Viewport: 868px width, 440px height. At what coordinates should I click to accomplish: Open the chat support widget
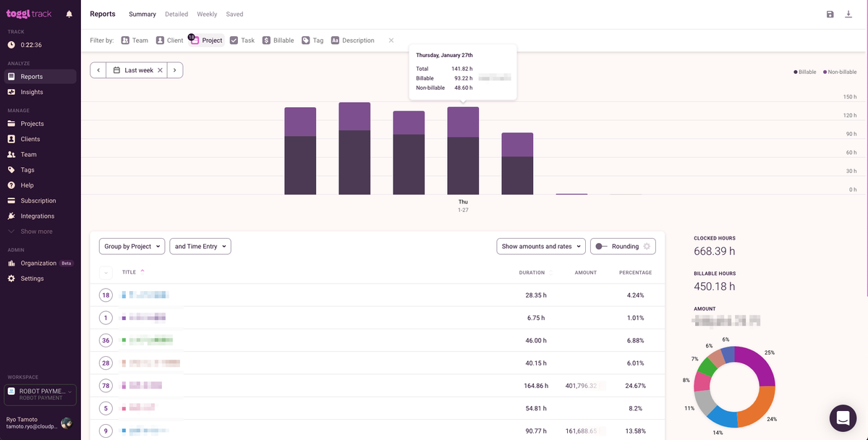click(843, 418)
